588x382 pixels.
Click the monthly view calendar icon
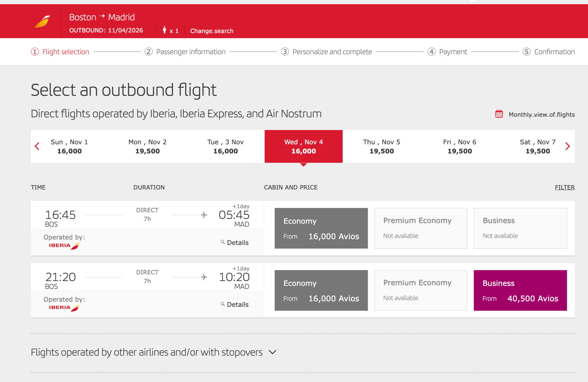(499, 114)
